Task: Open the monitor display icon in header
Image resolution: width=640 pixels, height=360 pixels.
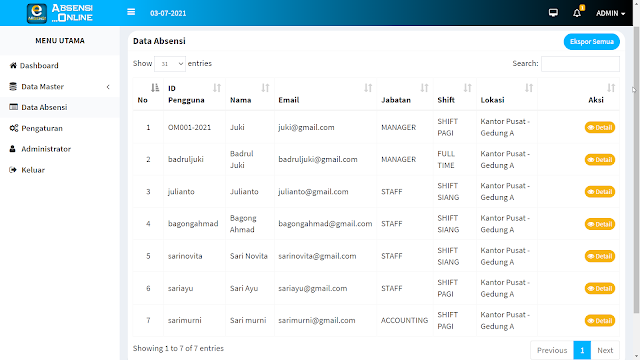Action: click(553, 13)
